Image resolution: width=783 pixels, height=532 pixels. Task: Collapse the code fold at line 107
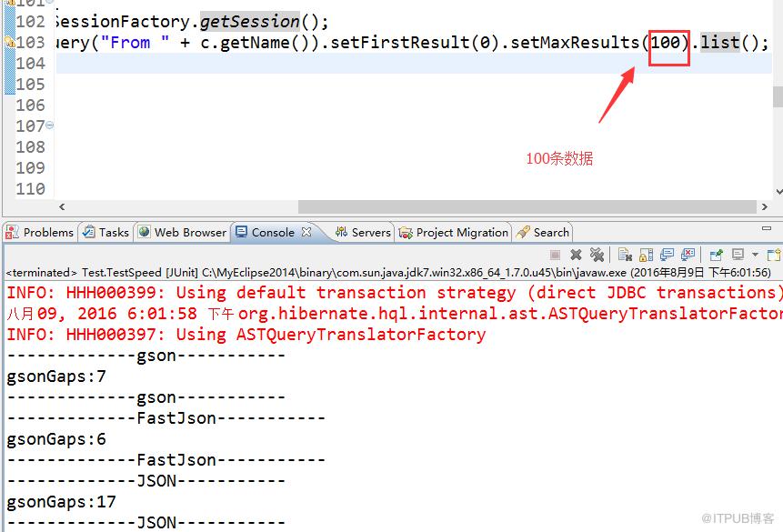(x=49, y=125)
